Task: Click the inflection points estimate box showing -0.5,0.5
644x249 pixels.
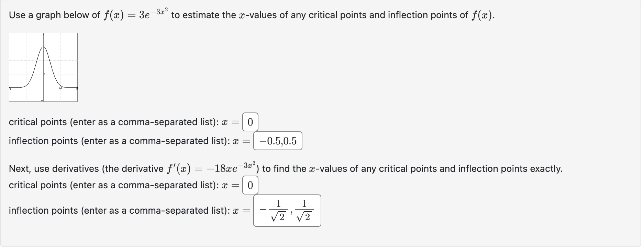Action: [x=278, y=141]
